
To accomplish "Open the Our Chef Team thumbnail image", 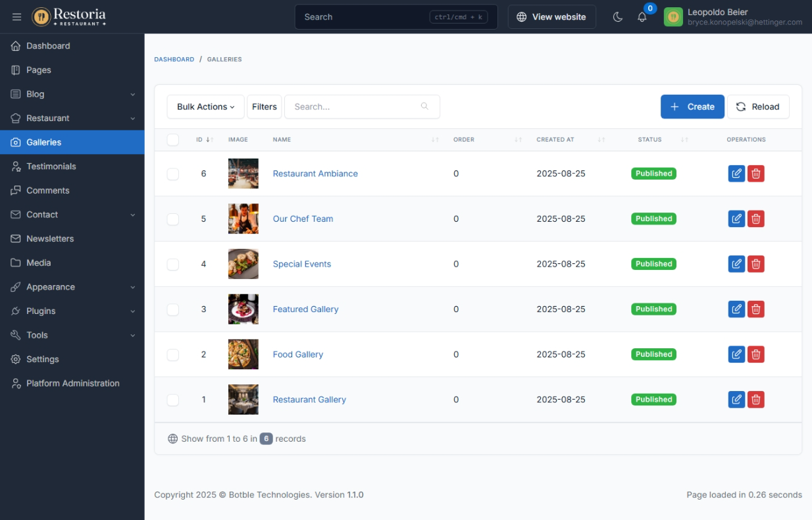I will tap(243, 219).
